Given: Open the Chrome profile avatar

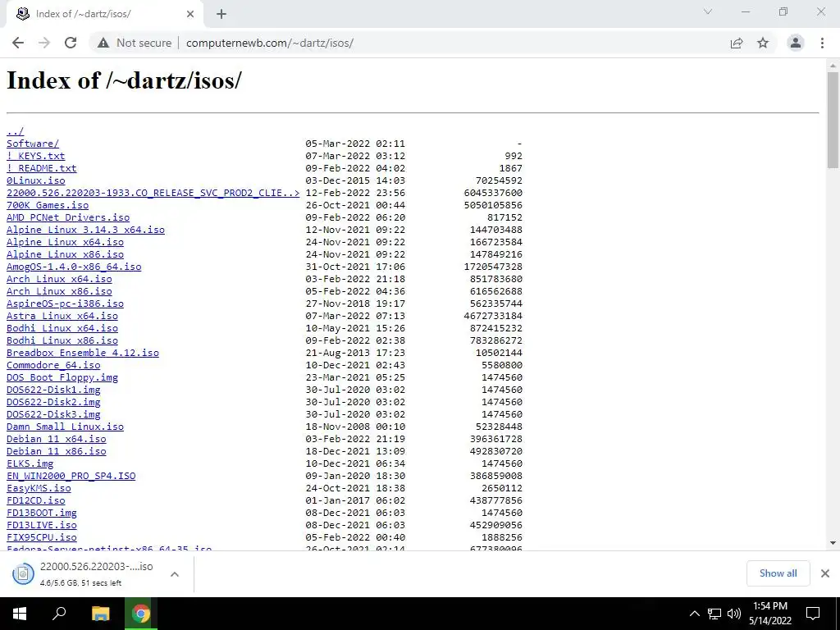Looking at the screenshot, I should pos(796,43).
